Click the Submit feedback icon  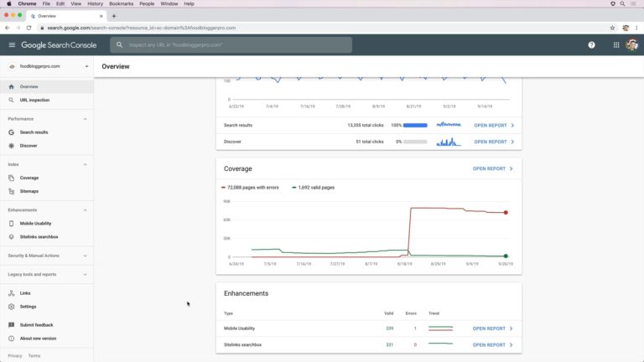(x=11, y=324)
